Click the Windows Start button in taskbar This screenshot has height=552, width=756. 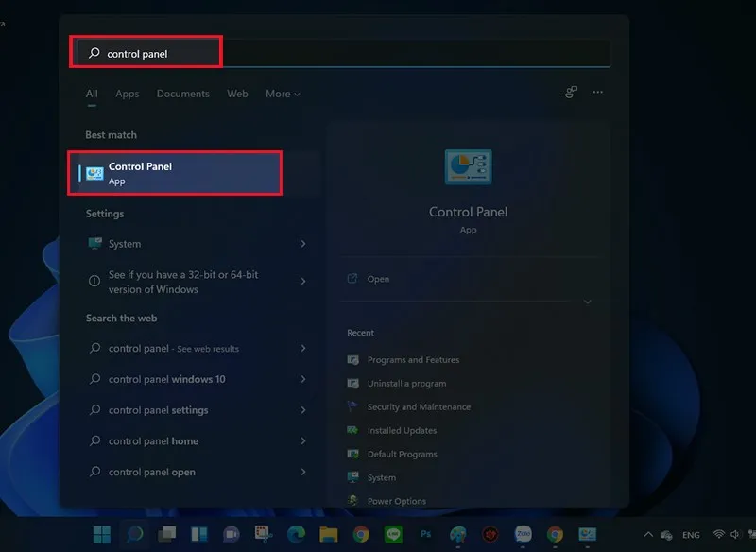(x=101, y=535)
